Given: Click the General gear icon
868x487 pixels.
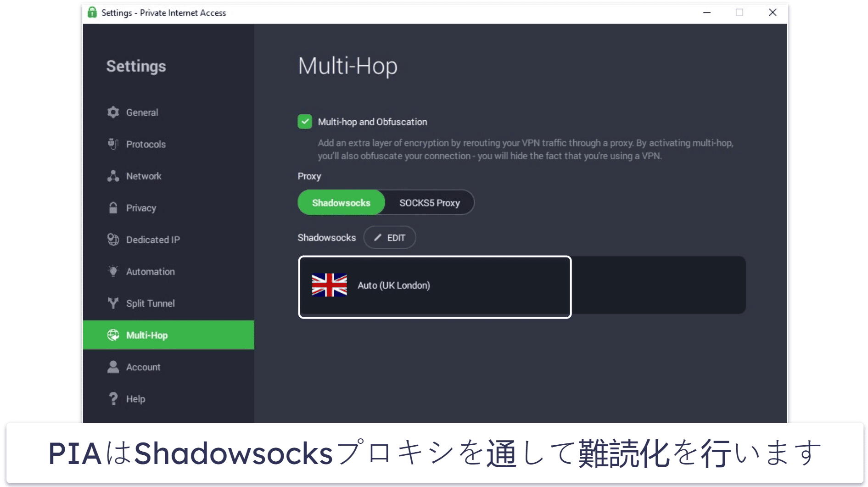Looking at the screenshot, I should pyautogui.click(x=113, y=112).
